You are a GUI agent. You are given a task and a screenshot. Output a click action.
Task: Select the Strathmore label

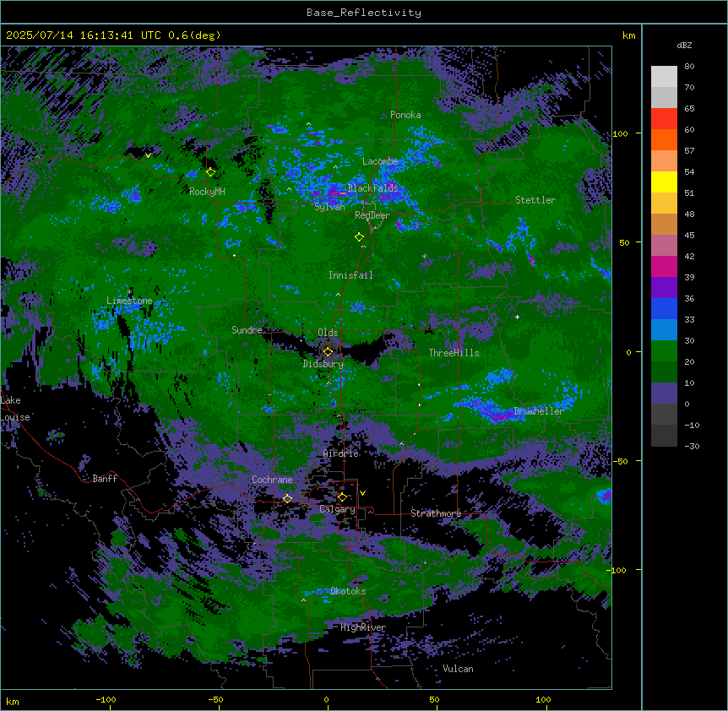coord(436,513)
